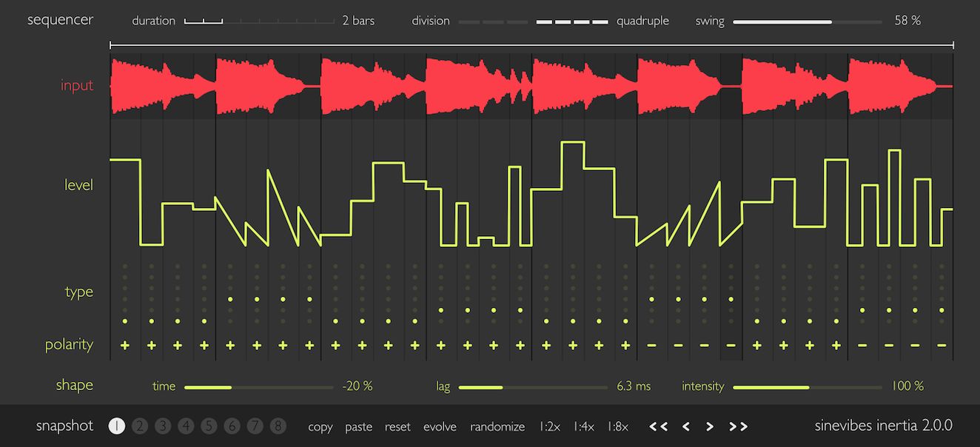Adjust the shape intensity slider
The width and height of the screenshot is (980, 447).
[x=808, y=386]
